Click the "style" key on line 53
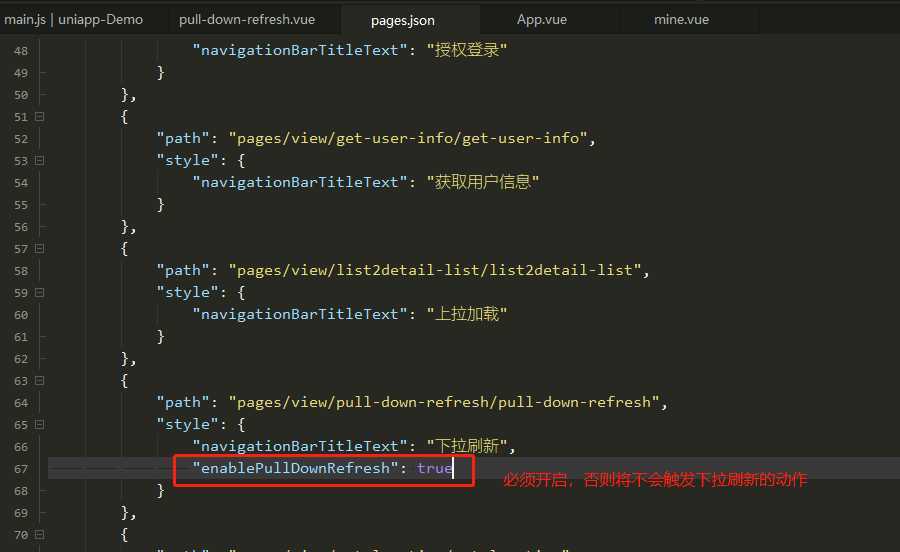The height and width of the screenshot is (552, 900). point(187,161)
